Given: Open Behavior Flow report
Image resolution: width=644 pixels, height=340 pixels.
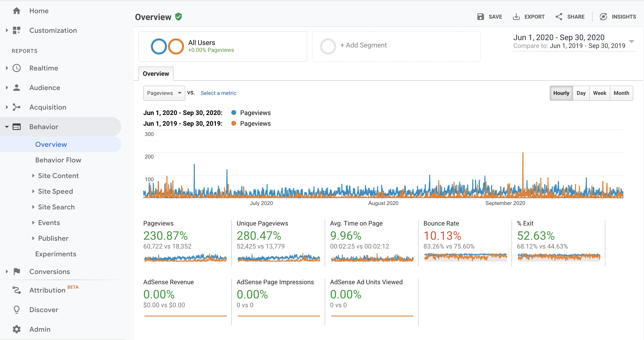Looking at the screenshot, I should click(58, 160).
